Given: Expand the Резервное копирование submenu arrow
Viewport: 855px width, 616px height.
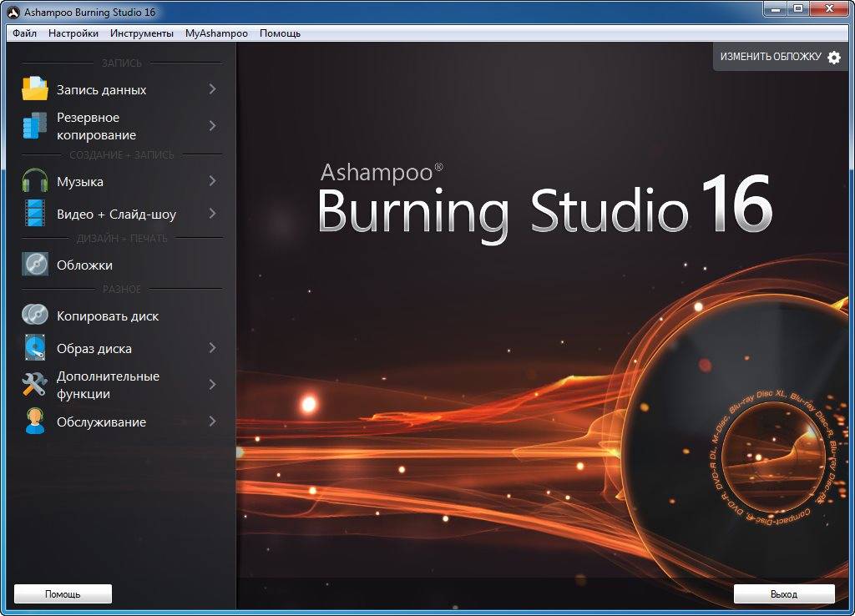Looking at the screenshot, I should [213, 125].
